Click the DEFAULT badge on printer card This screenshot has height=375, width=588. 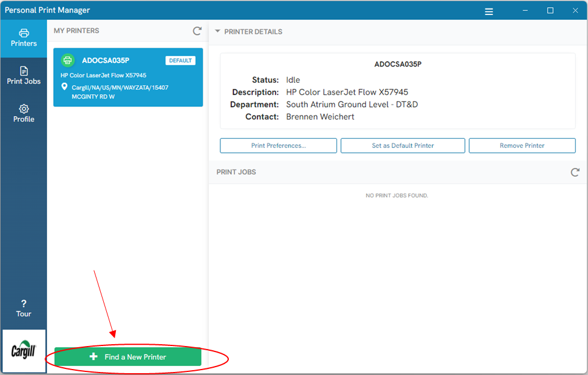click(181, 60)
